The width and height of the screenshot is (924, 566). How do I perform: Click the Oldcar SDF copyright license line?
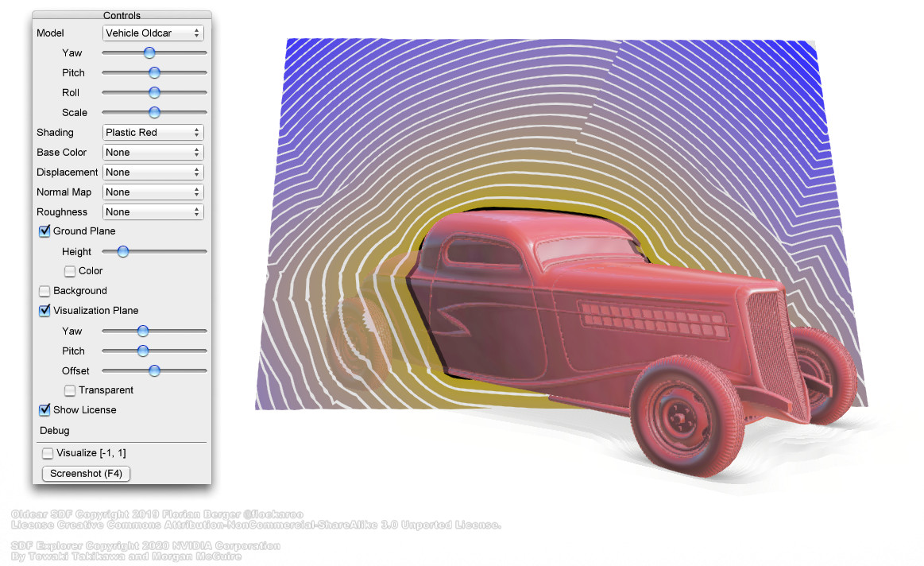(x=157, y=514)
